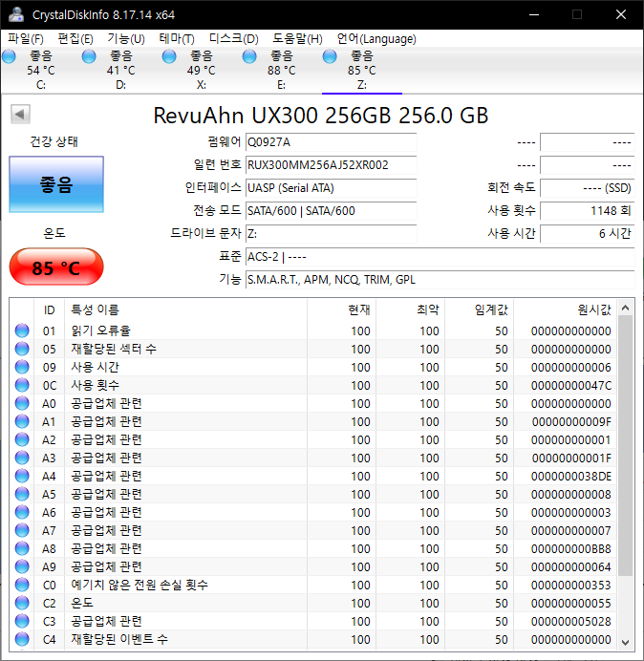The width and height of the screenshot is (644, 661).
Task: Click the status icon for attribute A8
Action: tap(22, 548)
